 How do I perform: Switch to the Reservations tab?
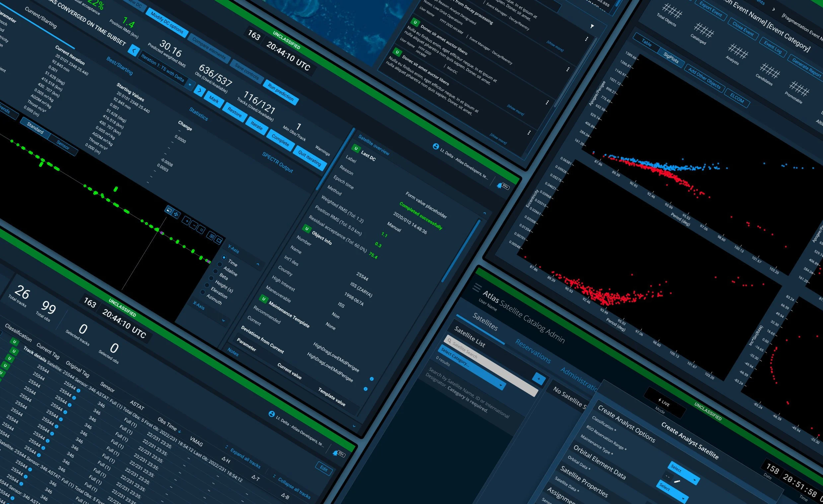tap(532, 351)
